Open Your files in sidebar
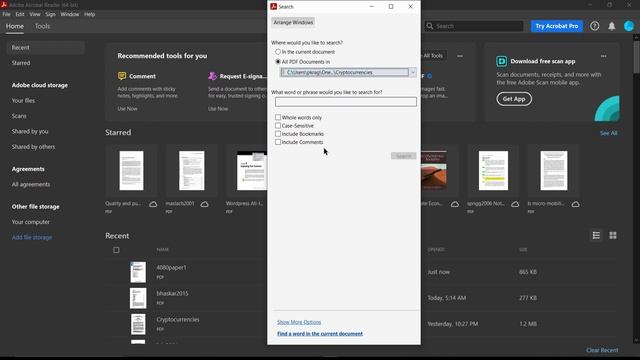 tap(23, 100)
